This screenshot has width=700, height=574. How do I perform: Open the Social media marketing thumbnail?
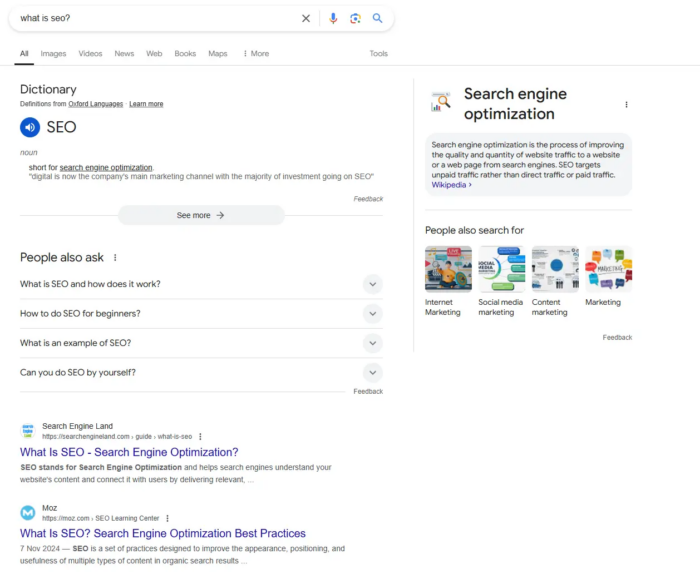(x=502, y=269)
